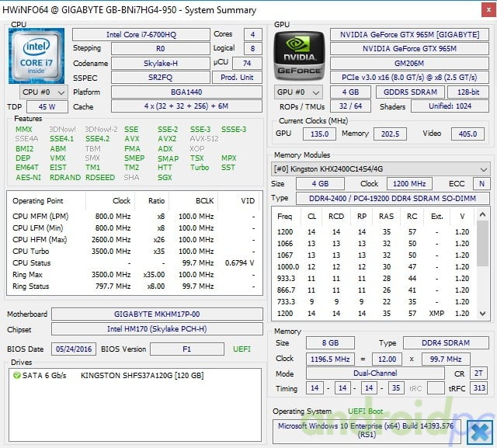Click the BIOS Date 05/24/2016 field

(x=74, y=349)
